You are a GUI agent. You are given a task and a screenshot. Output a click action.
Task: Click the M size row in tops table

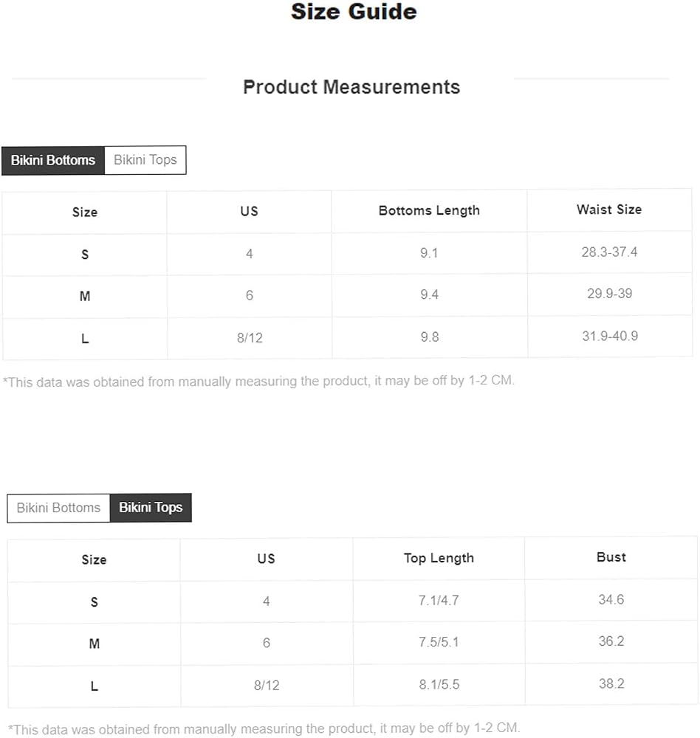click(352, 643)
